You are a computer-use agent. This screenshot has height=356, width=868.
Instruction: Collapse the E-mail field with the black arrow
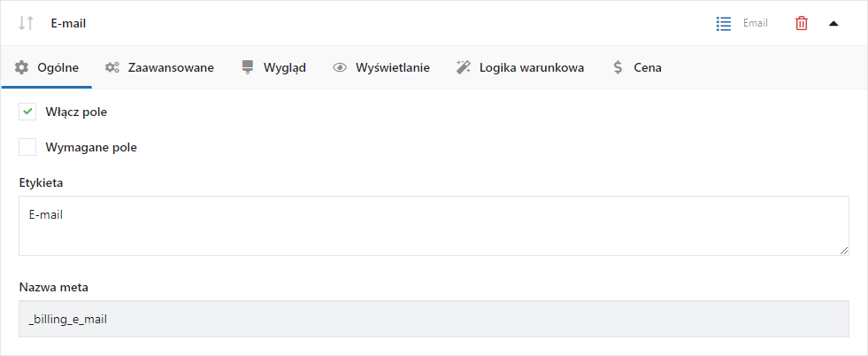tap(833, 23)
